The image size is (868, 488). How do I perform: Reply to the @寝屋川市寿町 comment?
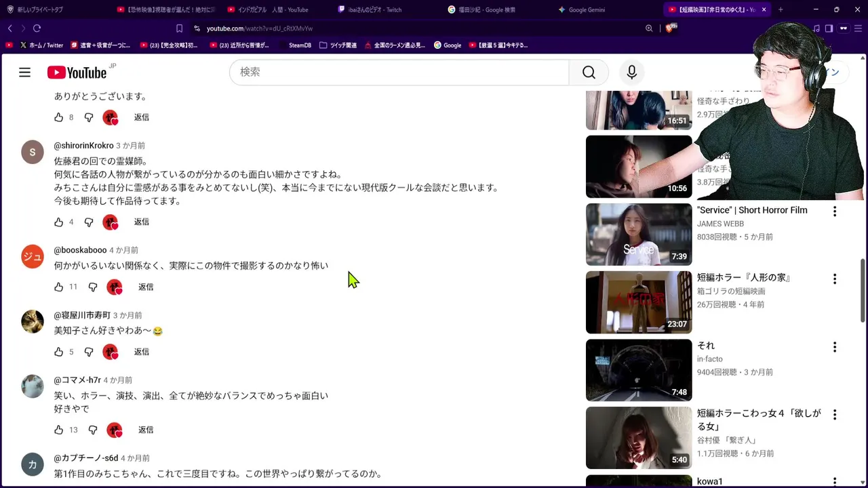click(x=141, y=352)
